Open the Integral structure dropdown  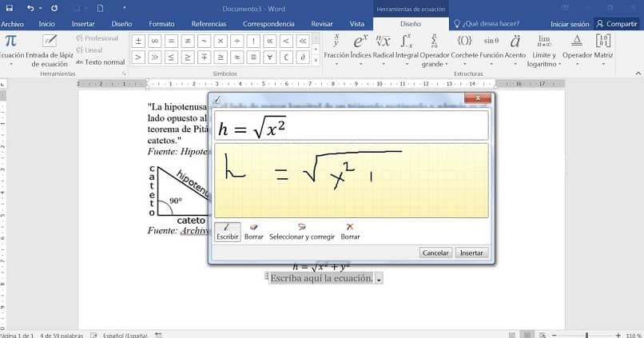click(407, 50)
